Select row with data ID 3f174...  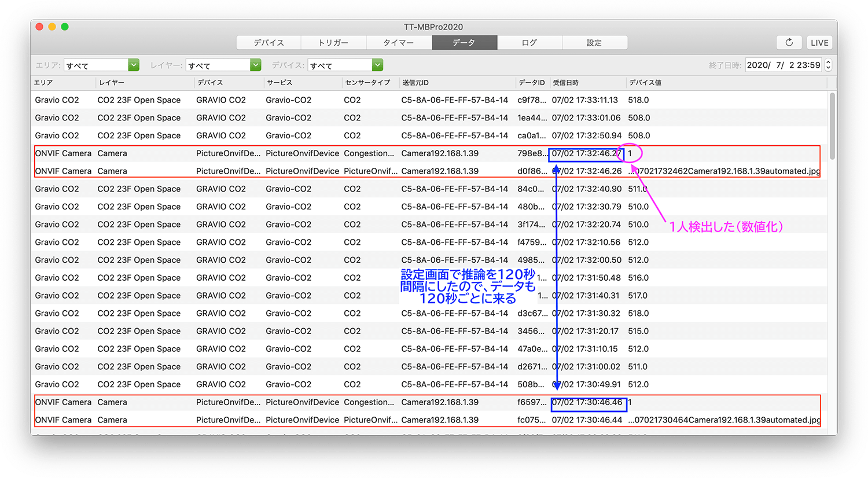pyautogui.click(x=429, y=225)
